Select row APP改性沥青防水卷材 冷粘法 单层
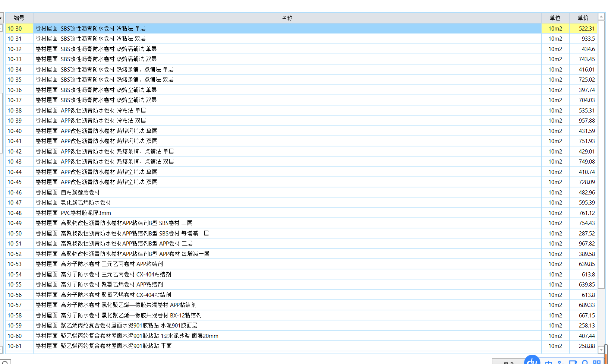The height and width of the screenshot is (364, 608). point(287,110)
